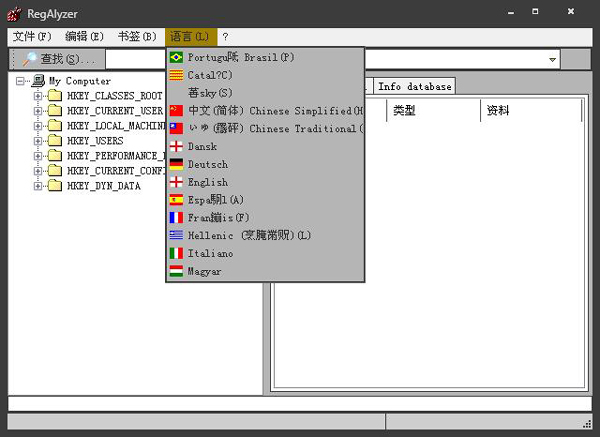This screenshot has height=437, width=600.
Task: Click the HKEY_DYN_DATA folder icon
Action: tap(55, 186)
